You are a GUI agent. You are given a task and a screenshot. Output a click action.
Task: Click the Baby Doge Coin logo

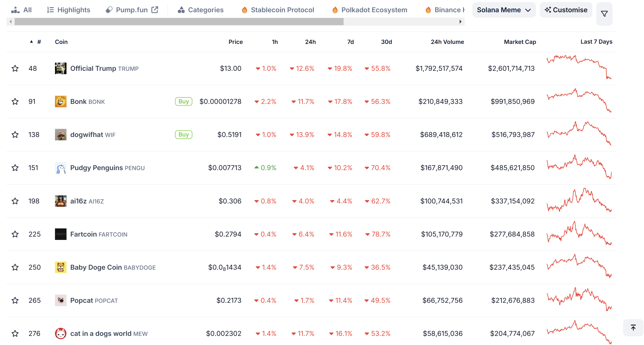click(x=61, y=267)
